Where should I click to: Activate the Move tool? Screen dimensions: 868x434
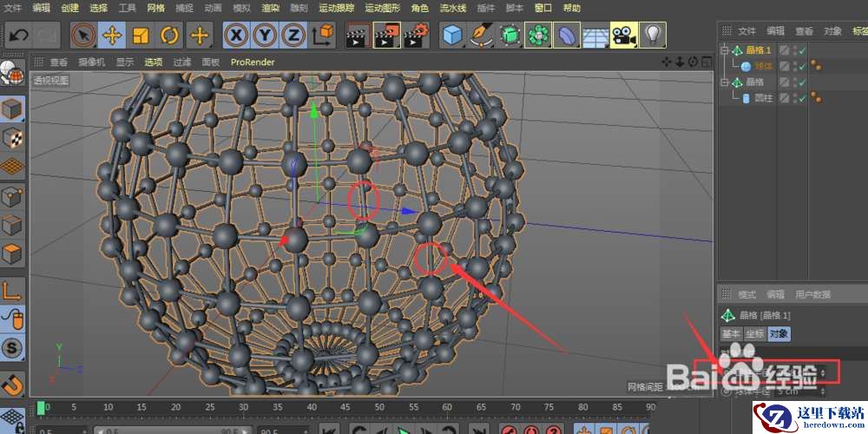click(x=112, y=36)
